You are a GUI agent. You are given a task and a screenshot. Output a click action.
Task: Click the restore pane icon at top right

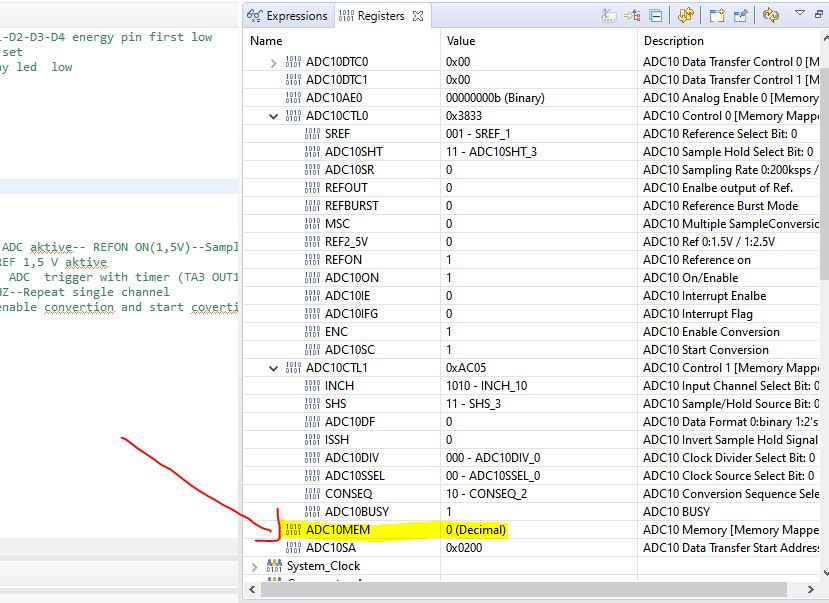[x=820, y=15]
